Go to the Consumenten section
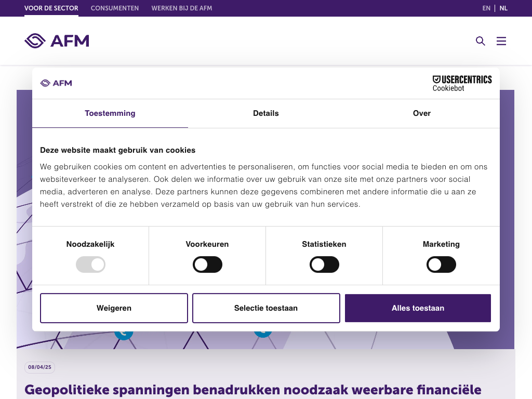Image resolution: width=532 pixels, height=399 pixels. pyautogui.click(x=115, y=8)
